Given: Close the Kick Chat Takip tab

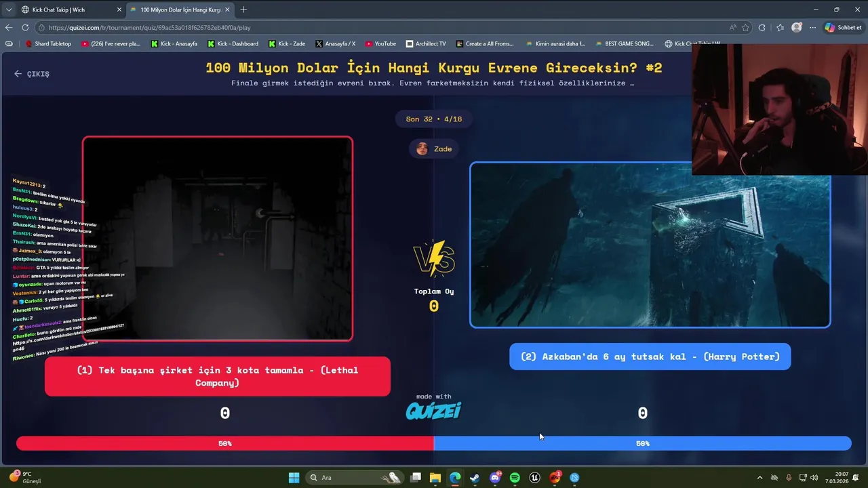Looking at the screenshot, I should 119,9.
